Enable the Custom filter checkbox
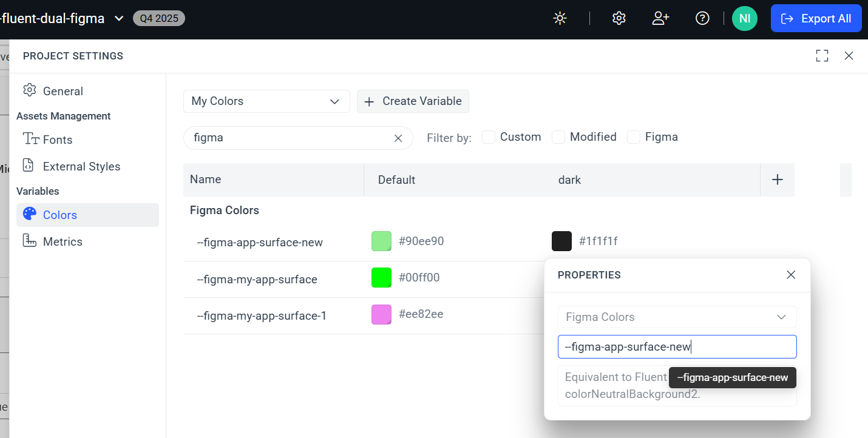 pyautogui.click(x=489, y=137)
